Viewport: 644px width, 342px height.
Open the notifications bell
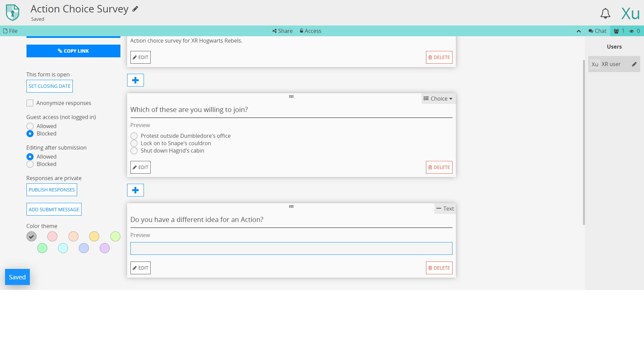point(605,13)
